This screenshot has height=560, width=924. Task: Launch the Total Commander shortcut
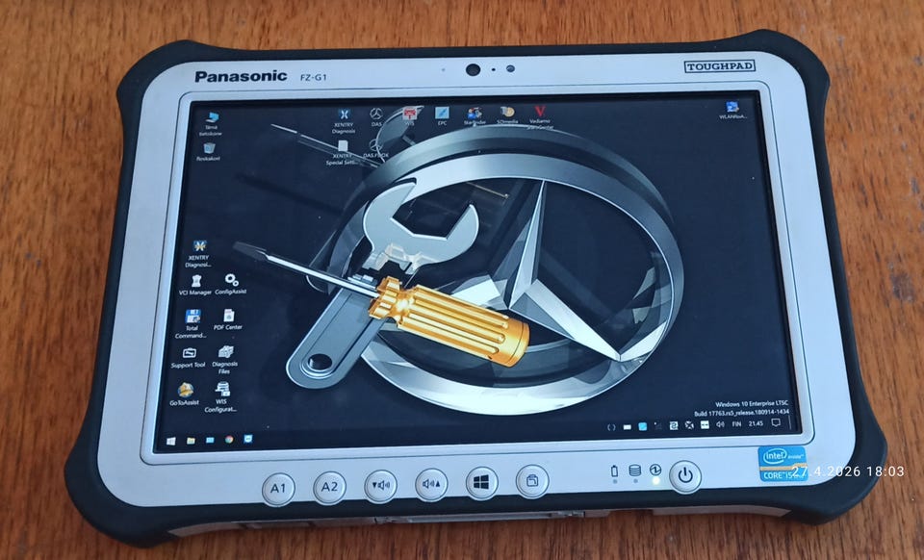(191, 324)
